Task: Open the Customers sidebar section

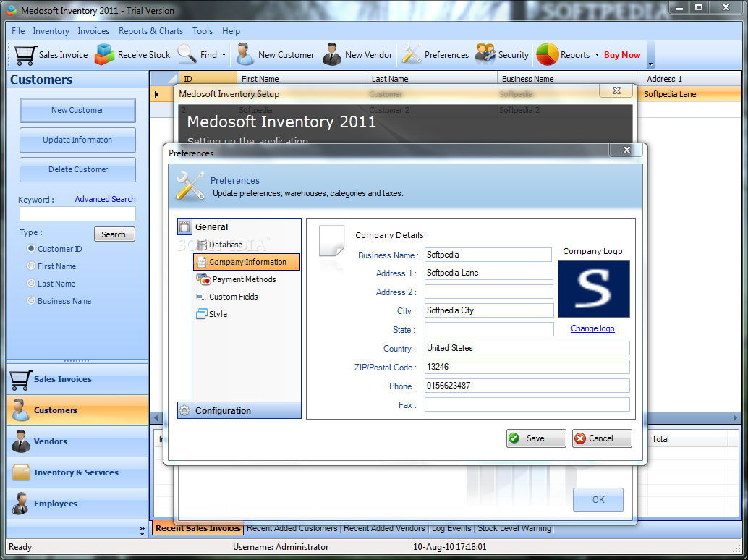Action: click(x=77, y=410)
